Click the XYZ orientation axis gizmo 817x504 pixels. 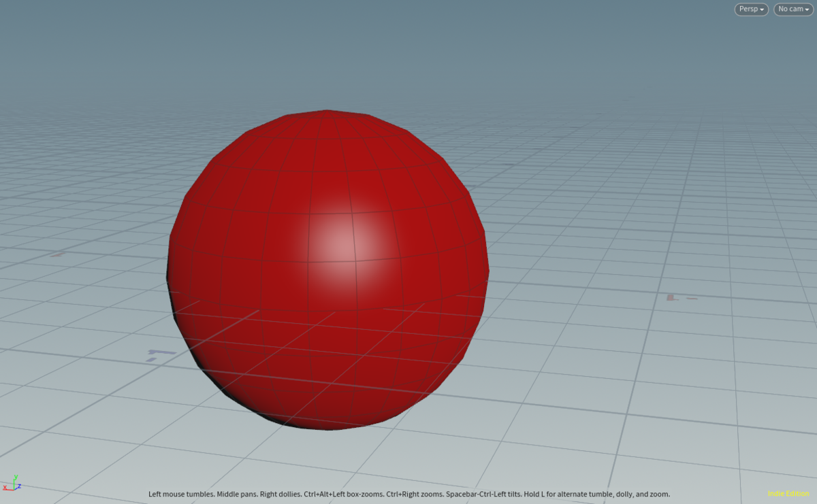coord(12,484)
